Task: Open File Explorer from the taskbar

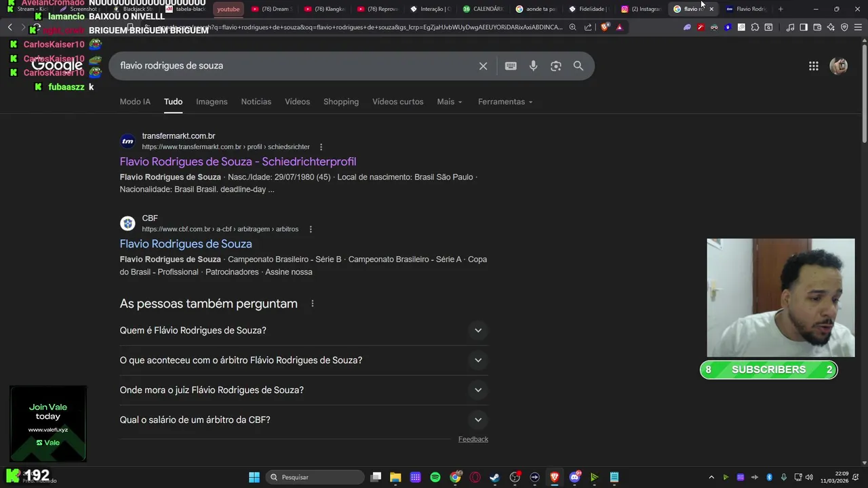Action: pos(395,477)
